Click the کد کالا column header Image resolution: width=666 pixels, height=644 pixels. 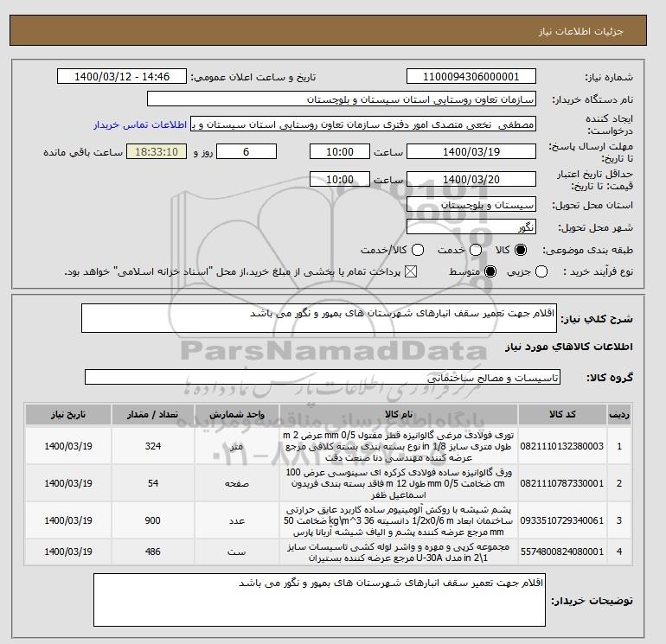point(562,414)
